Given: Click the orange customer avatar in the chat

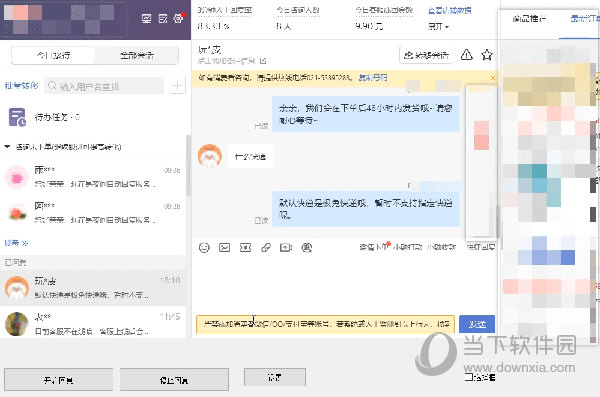Looking at the screenshot, I should 210,156.
